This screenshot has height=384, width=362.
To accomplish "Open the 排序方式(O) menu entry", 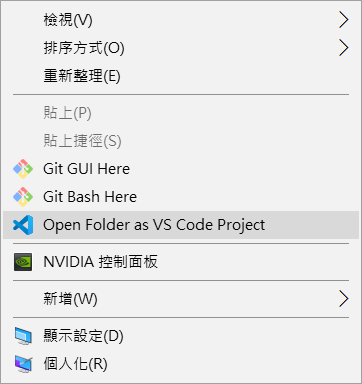I will pos(84,48).
